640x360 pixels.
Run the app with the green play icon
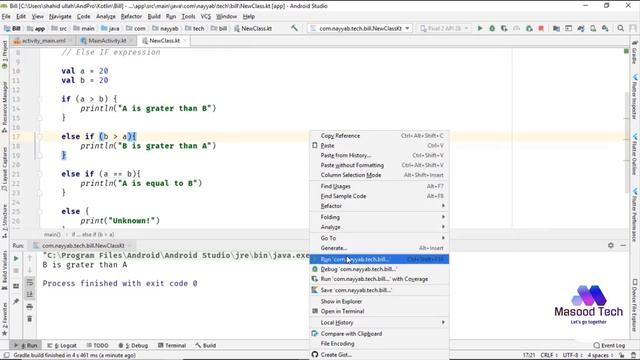pyautogui.click(x=480, y=28)
